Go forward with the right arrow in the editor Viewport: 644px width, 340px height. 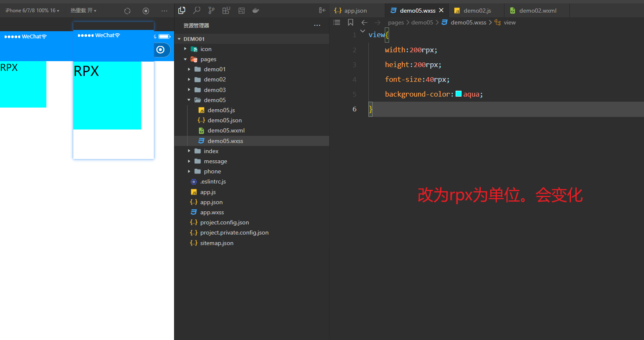point(377,22)
